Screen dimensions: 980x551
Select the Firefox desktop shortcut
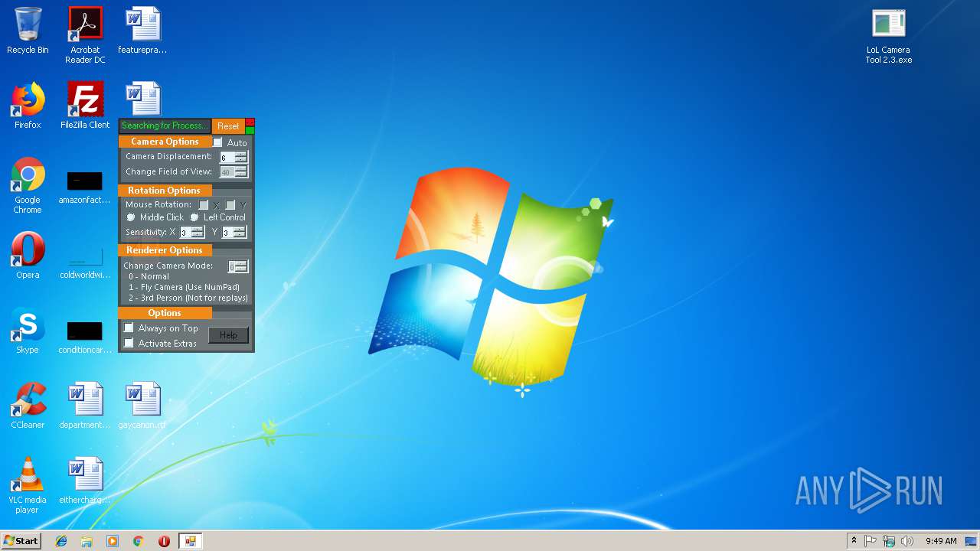click(x=28, y=106)
